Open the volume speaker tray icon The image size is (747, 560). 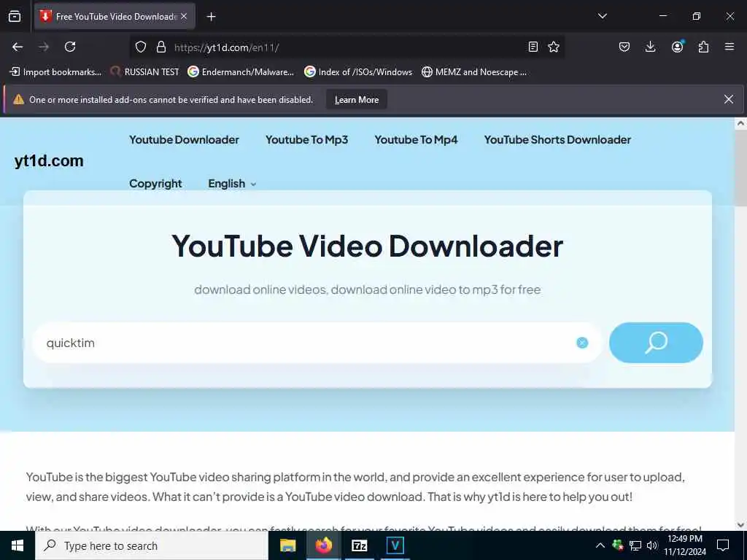pyautogui.click(x=652, y=545)
